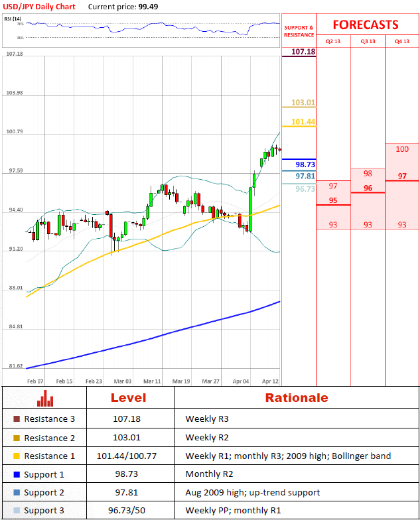Select the Q3 13 forecast column header

[368, 41]
